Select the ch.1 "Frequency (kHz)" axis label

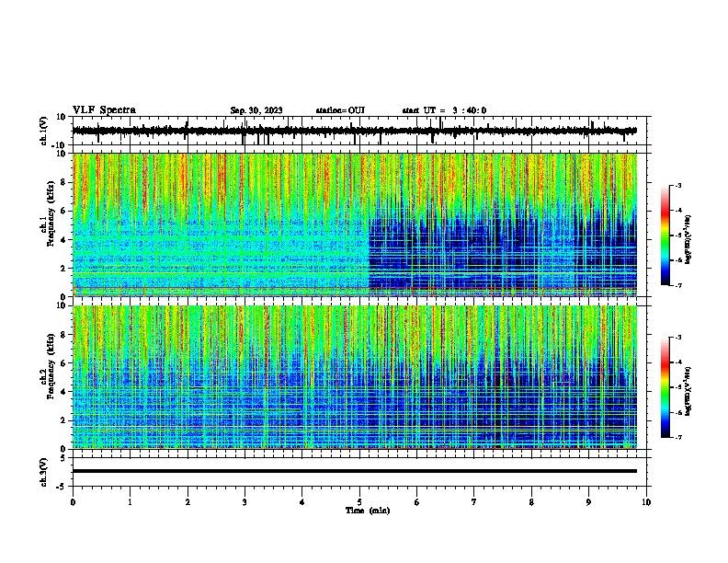pyautogui.click(x=51, y=214)
